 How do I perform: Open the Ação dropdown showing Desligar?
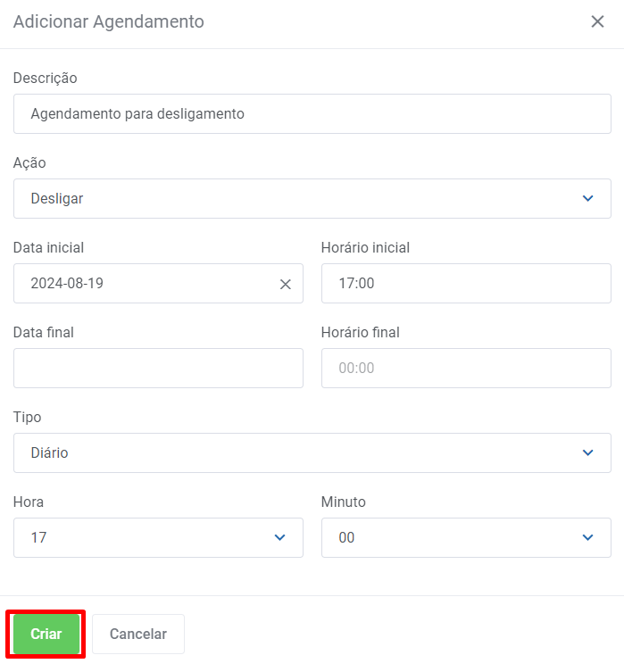(304, 198)
